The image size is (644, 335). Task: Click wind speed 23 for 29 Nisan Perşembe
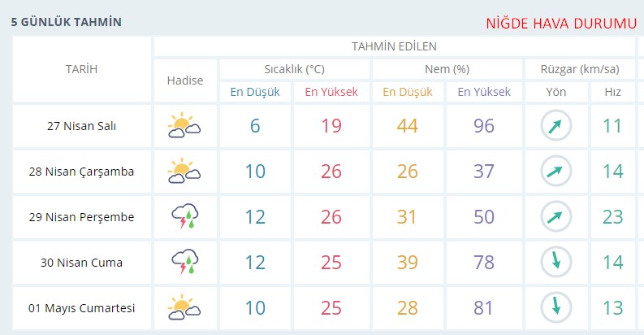pos(612,217)
